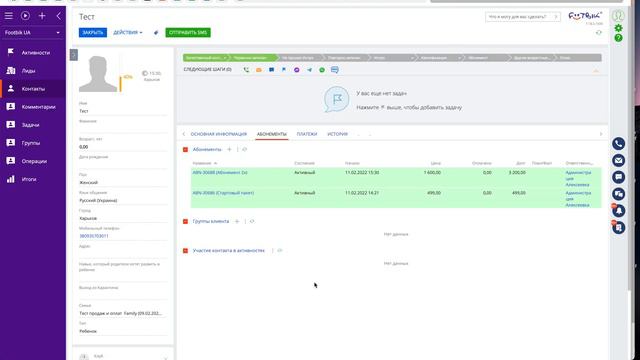Open the ABN-30686 starter package link

(223, 193)
